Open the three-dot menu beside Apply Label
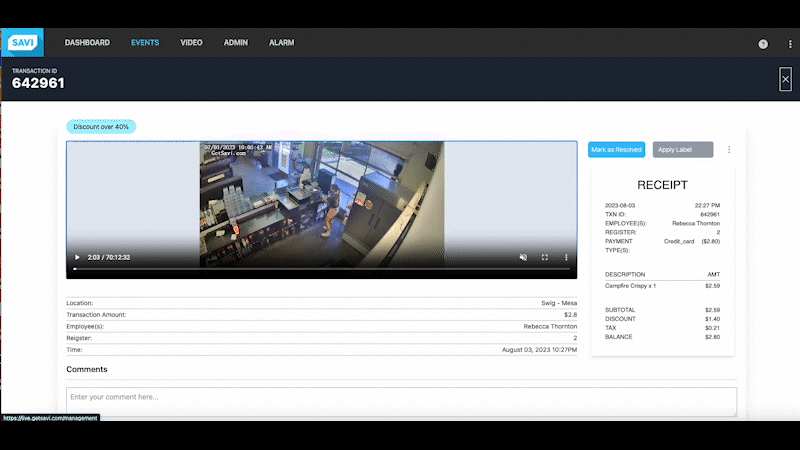The width and height of the screenshot is (800, 450). 729,150
